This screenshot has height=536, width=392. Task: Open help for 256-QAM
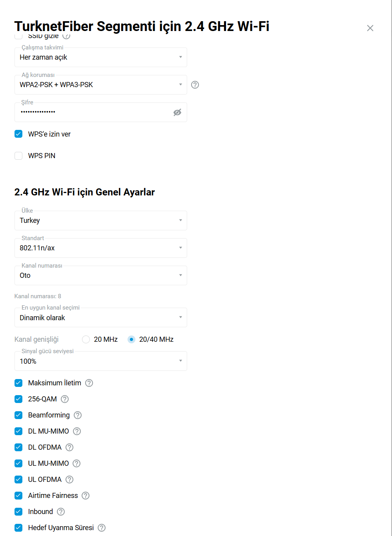pos(65,399)
